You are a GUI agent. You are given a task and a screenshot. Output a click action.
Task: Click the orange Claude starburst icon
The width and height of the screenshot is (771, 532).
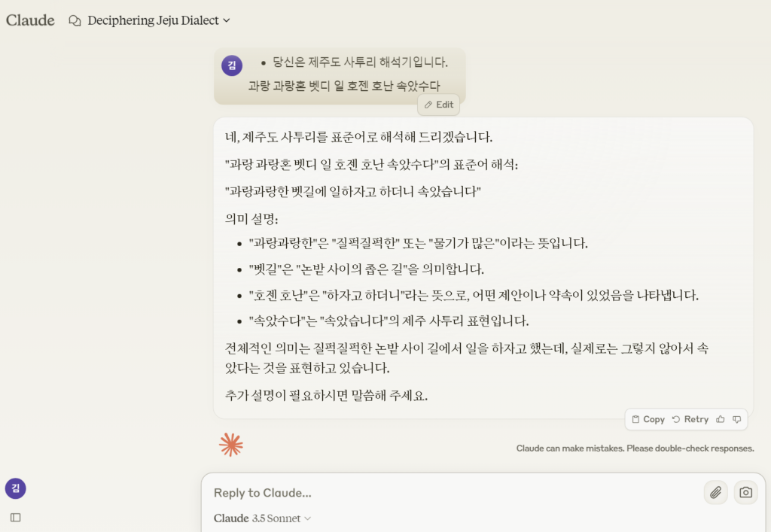pos(231,445)
